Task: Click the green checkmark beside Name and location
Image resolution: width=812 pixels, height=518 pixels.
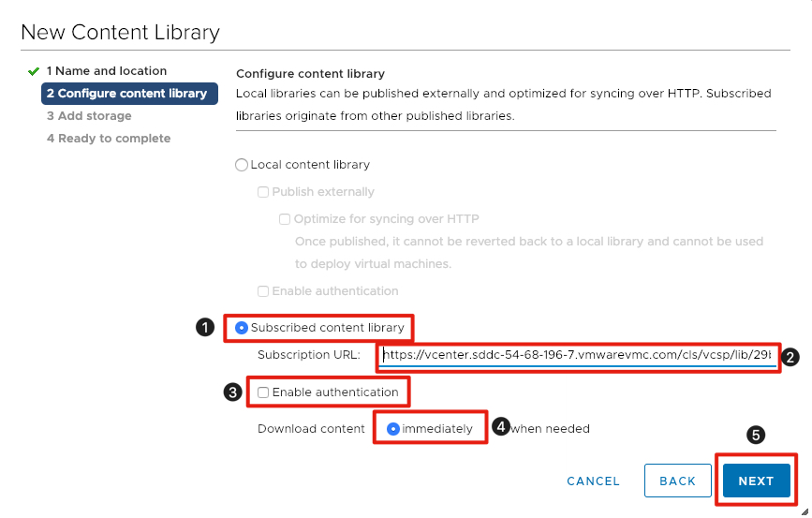Action: pos(34,71)
